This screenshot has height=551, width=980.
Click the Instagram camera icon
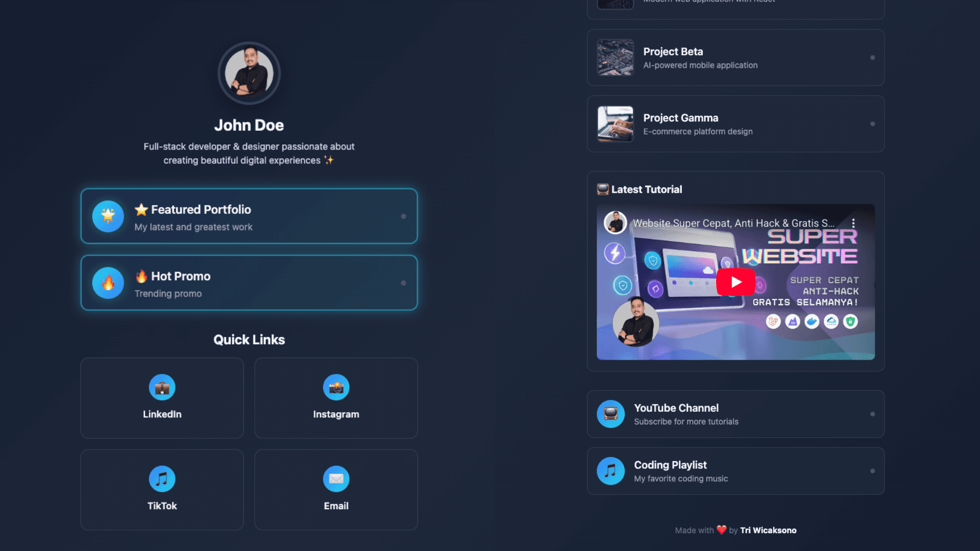(336, 387)
